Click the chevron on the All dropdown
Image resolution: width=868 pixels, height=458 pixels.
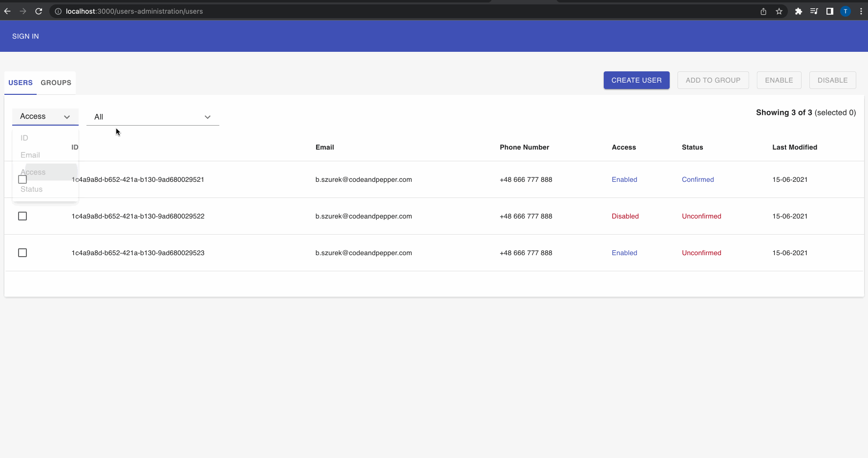tap(208, 117)
